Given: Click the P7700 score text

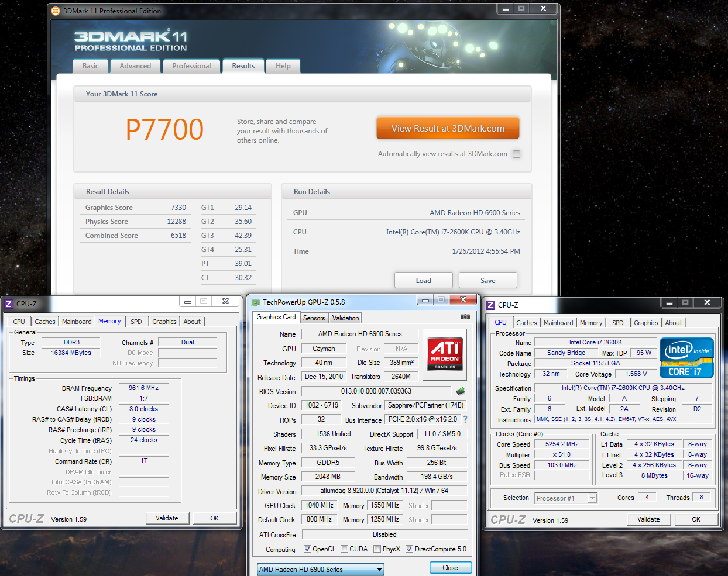Looking at the screenshot, I should [x=164, y=129].
